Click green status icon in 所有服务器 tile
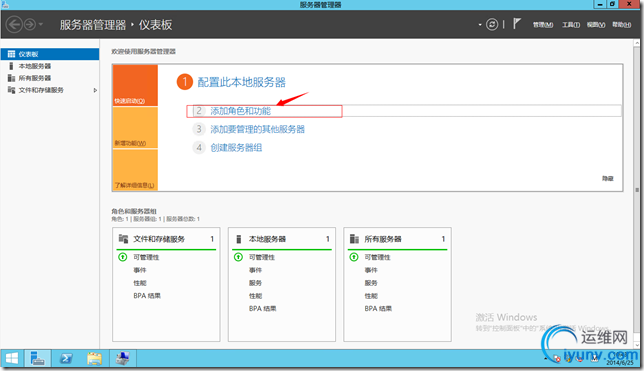This screenshot has width=644, height=371. click(x=354, y=257)
